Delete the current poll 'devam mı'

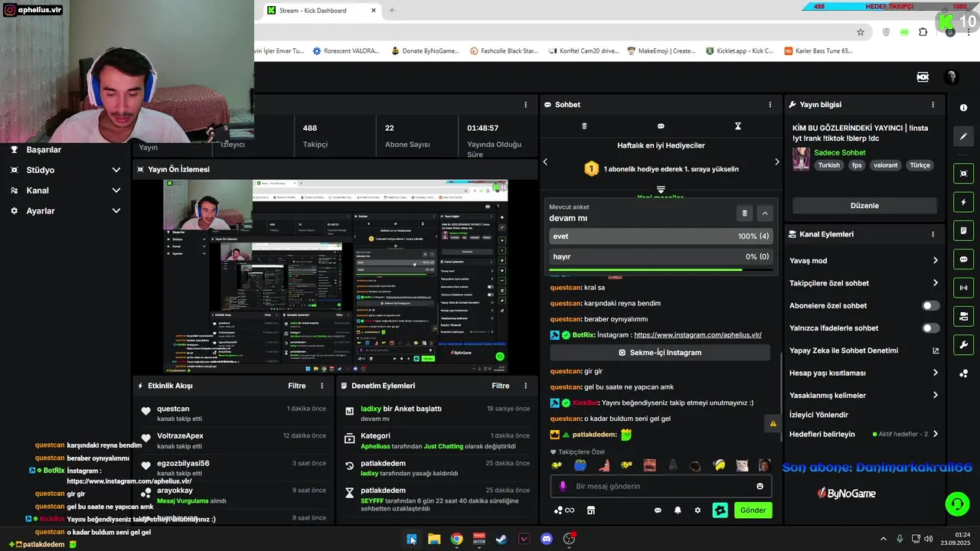[x=744, y=214]
